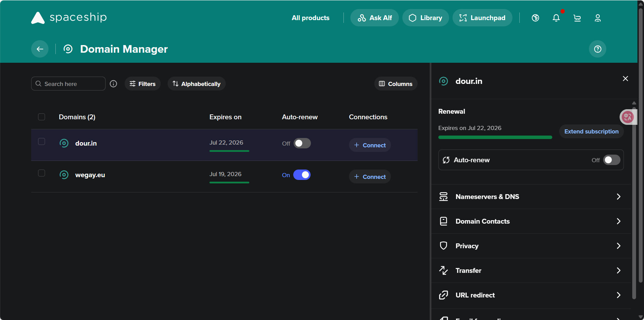Open the language or currency globe icon
Viewport: 644px width, 320px height.
tap(535, 18)
